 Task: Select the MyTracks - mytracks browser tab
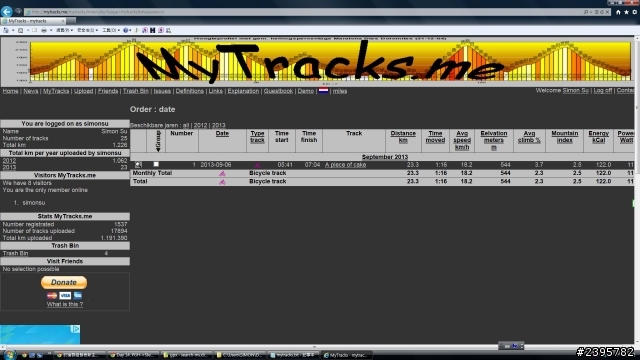pos(33,21)
